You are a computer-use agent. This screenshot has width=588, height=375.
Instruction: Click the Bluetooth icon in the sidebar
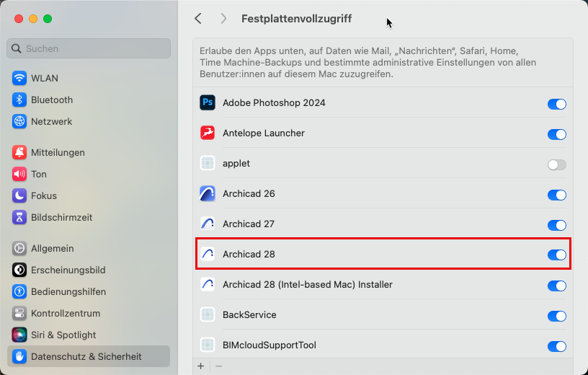[x=19, y=100]
